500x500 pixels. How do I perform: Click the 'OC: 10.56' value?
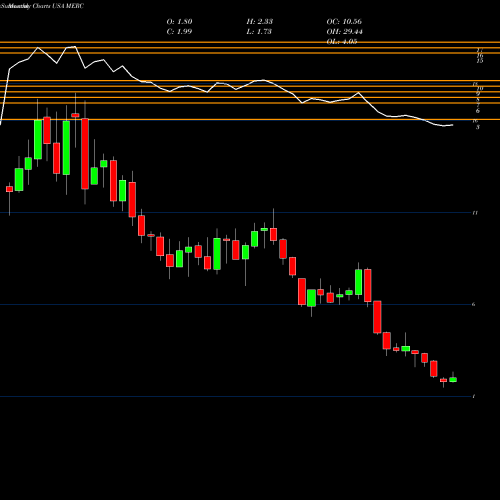point(344,22)
